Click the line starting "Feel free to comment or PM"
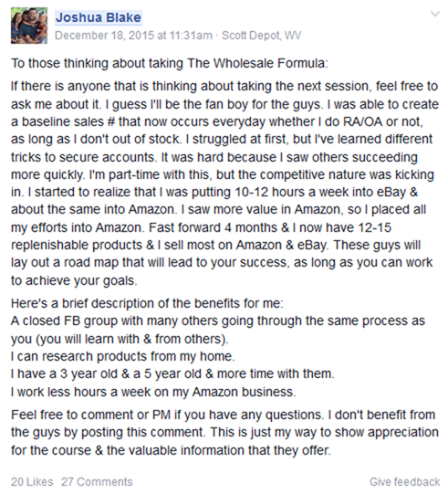This screenshot has width=448, height=494. click(x=224, y=415)
